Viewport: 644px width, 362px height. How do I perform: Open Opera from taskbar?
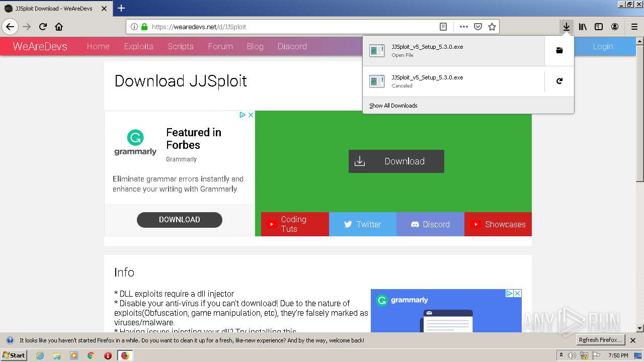108,355
